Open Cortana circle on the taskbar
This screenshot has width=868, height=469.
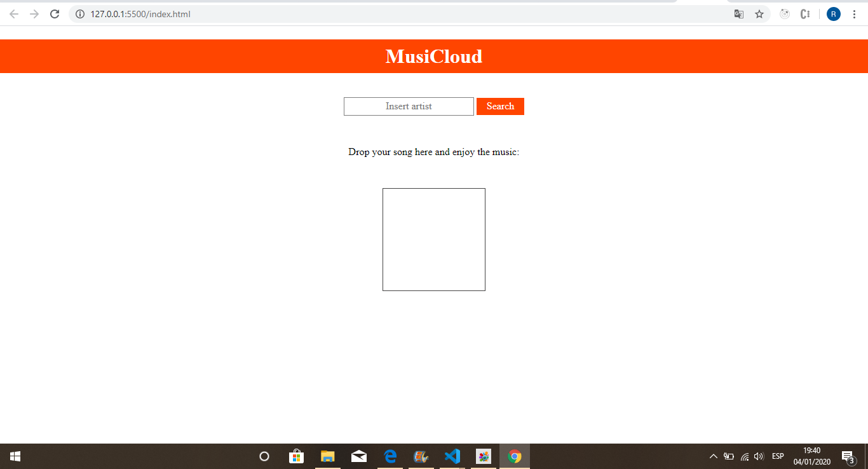coord(264,456)
